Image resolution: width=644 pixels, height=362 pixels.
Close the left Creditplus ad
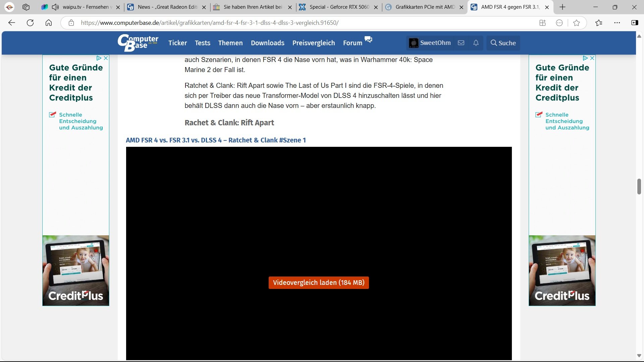pyautogui.click(x=106, y=58)
